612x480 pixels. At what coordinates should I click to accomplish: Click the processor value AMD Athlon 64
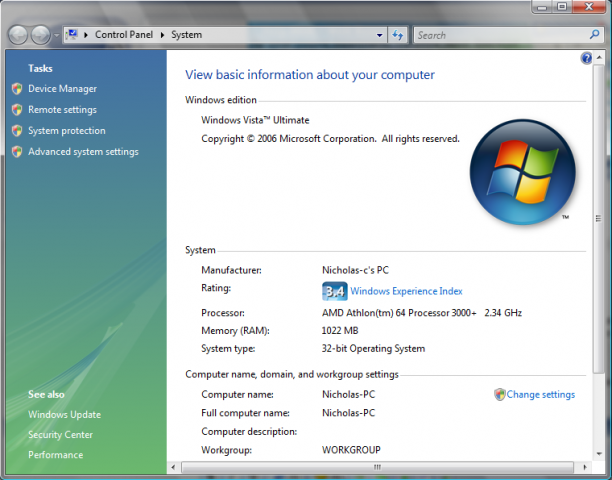coord(422,313)
